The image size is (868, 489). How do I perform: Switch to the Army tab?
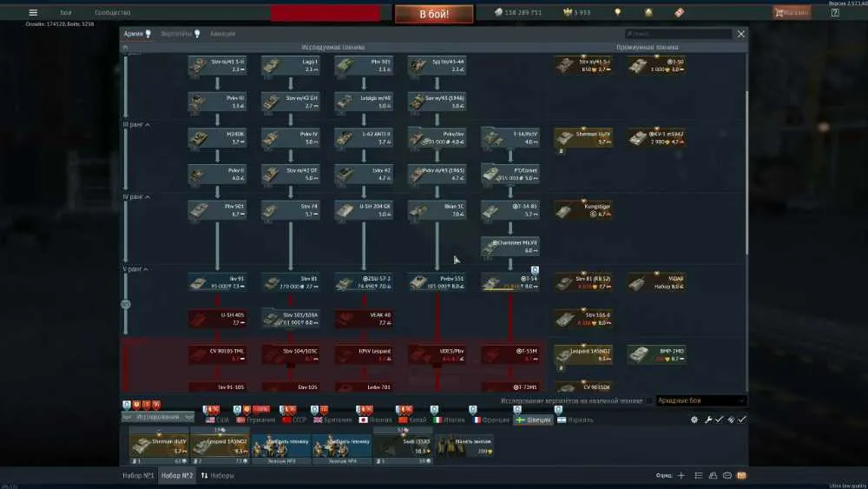pyautogui.click(x=137, y=34)
